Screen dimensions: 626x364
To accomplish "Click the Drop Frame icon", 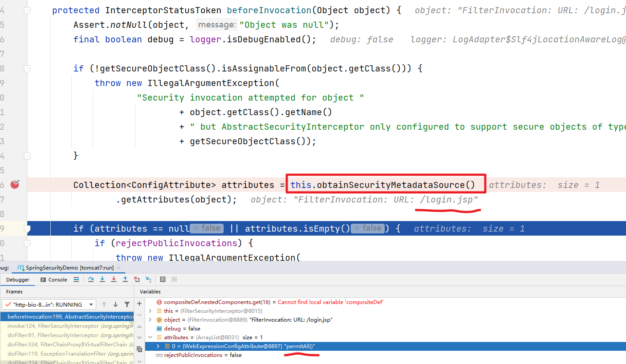I will click(x=137, y=279).
